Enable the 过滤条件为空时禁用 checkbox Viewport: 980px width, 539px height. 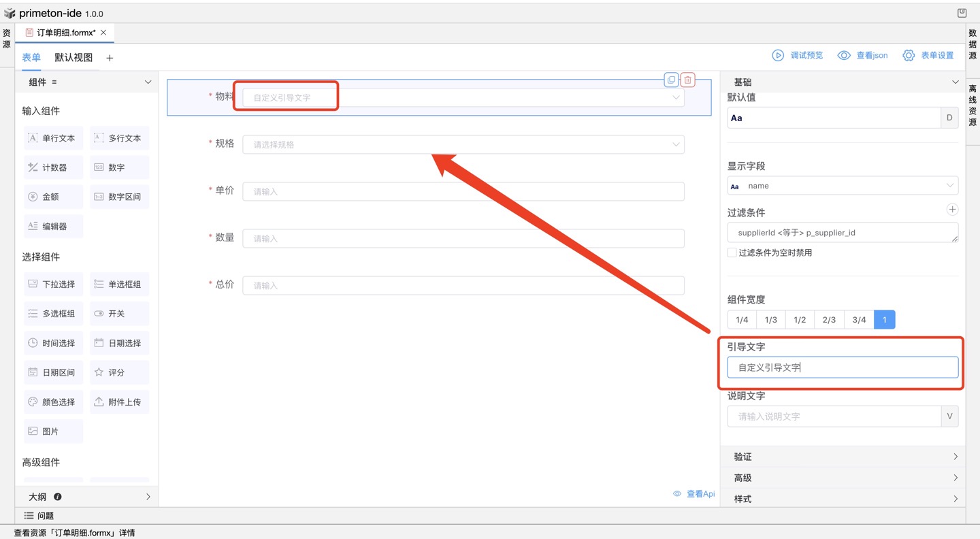[732, 252]
